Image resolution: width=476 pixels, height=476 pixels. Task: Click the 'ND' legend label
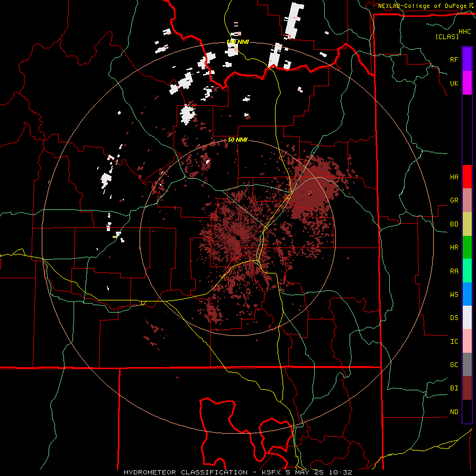[454, 412]
